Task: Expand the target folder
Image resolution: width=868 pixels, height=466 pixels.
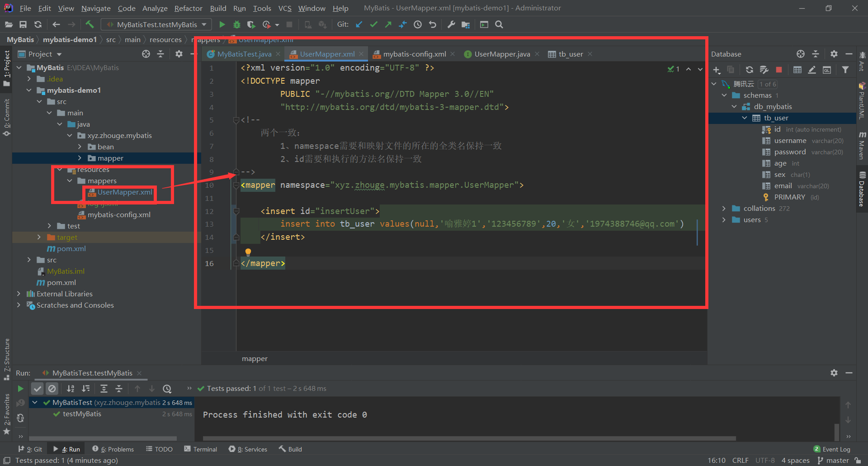Action: pyautogui.click(x=39, y=237)
